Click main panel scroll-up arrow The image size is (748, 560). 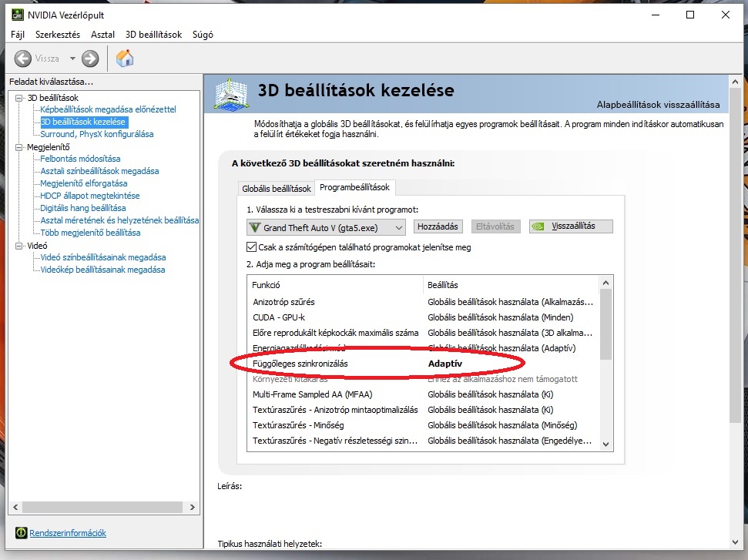735,82
